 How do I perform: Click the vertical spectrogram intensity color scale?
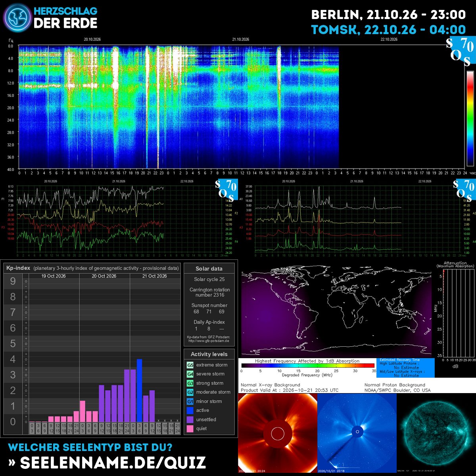point(470,118)
